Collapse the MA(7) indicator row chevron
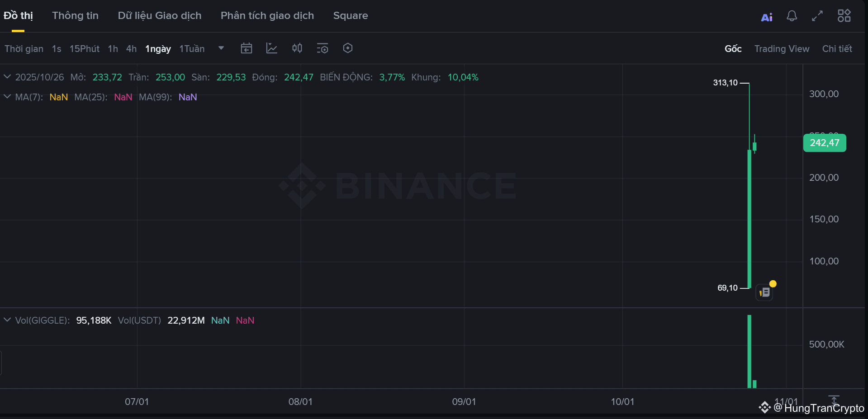Viewport: 868px width, 419px height. [7, 97]
